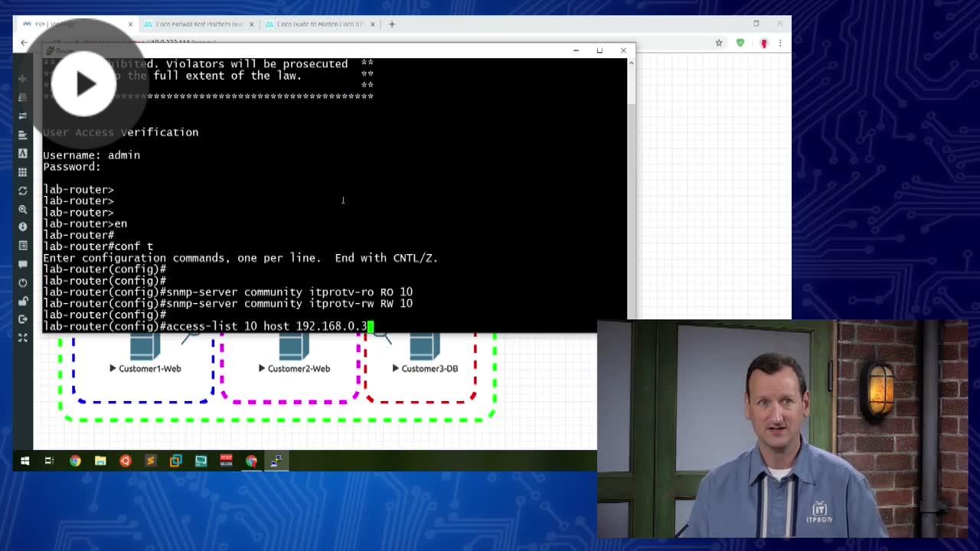The width and height of the screenshot is (980, 551).
Task: Switch to Cisco Firewall Best Practices tab
Action: (198, 24)
